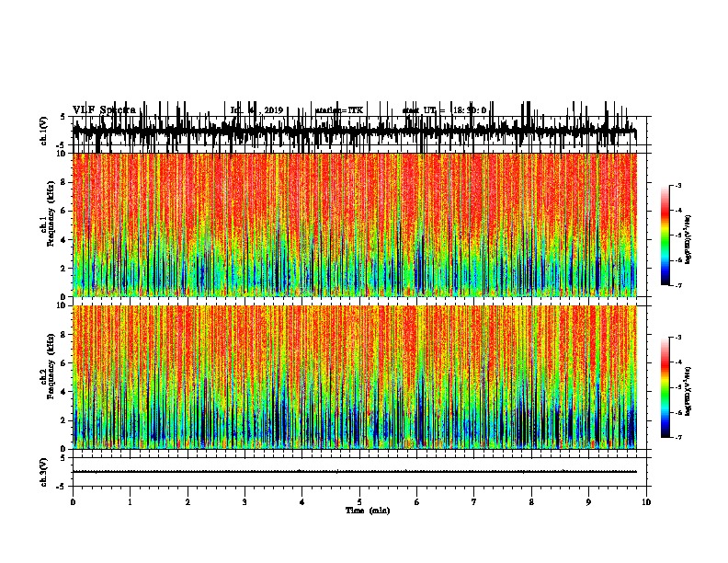Click the "-7" tick on ch.1 color bar
This screenshot has width=728, height=563.
[678, 285]
